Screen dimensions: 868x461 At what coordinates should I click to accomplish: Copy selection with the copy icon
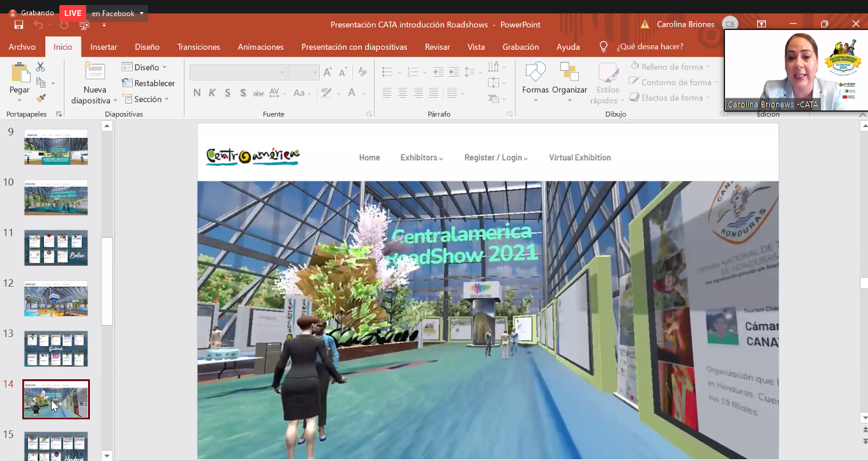(41, 82)
